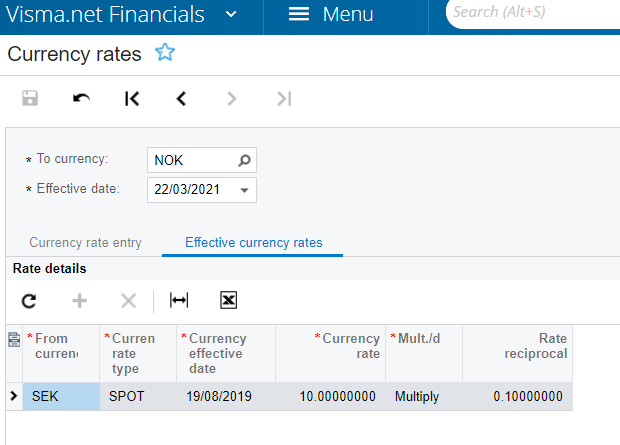Go to last record icon

tap(284, 98)
